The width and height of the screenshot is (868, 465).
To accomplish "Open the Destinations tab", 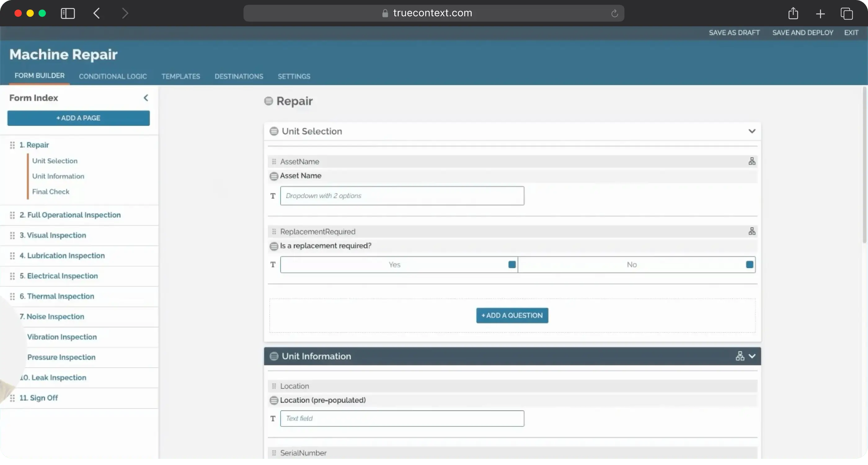I will tap(239, 77).
